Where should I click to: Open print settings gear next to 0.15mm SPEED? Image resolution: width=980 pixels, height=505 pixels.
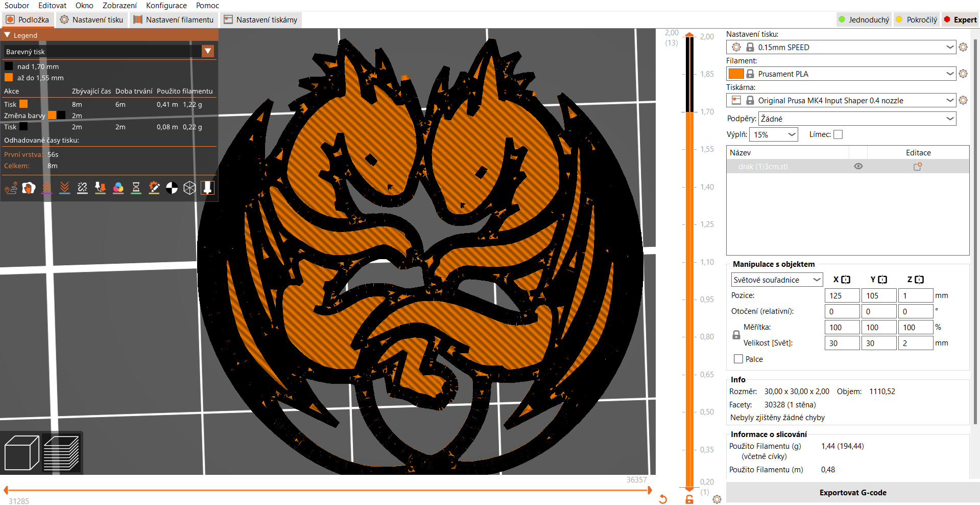(x=963, y=47)
